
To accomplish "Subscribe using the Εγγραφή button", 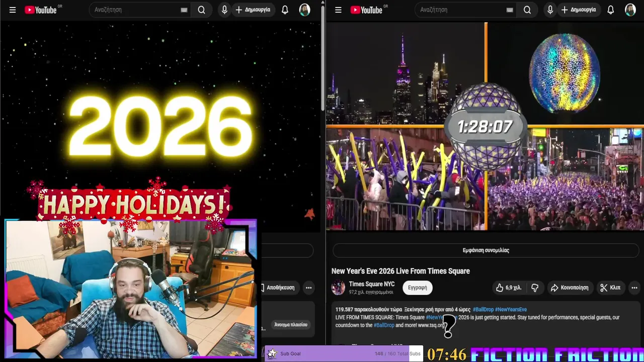I will coord(418,288).
